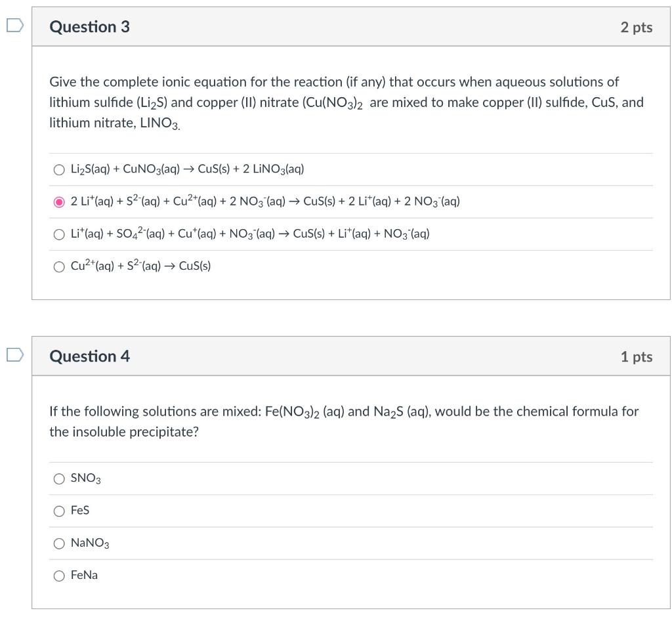Choose the SNO3 answer in Question 4

(59, 479)
